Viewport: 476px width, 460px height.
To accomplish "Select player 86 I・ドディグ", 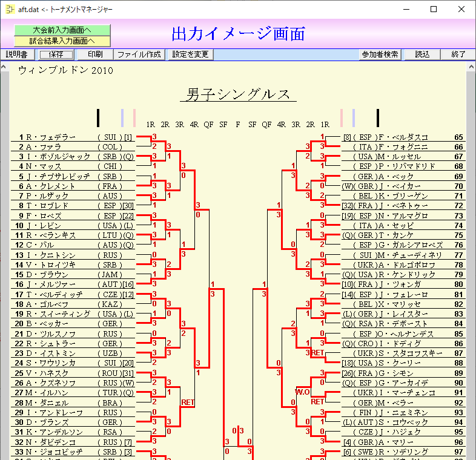I will click(403, 343).
